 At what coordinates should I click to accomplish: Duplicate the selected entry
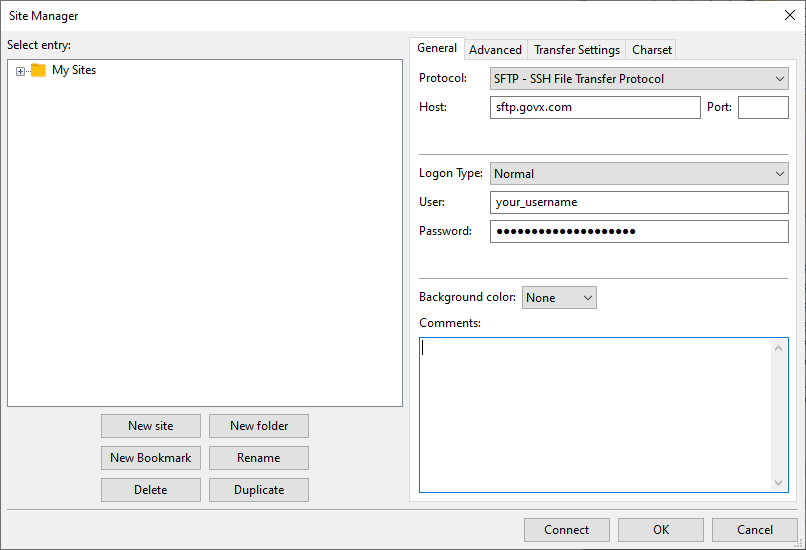[x=259, y=490]
